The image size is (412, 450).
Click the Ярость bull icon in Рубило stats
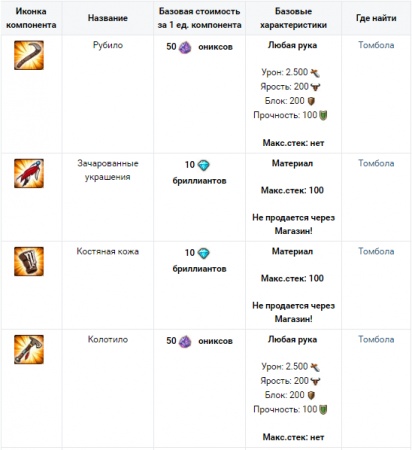pyautogui.click(x=315, y=87)
